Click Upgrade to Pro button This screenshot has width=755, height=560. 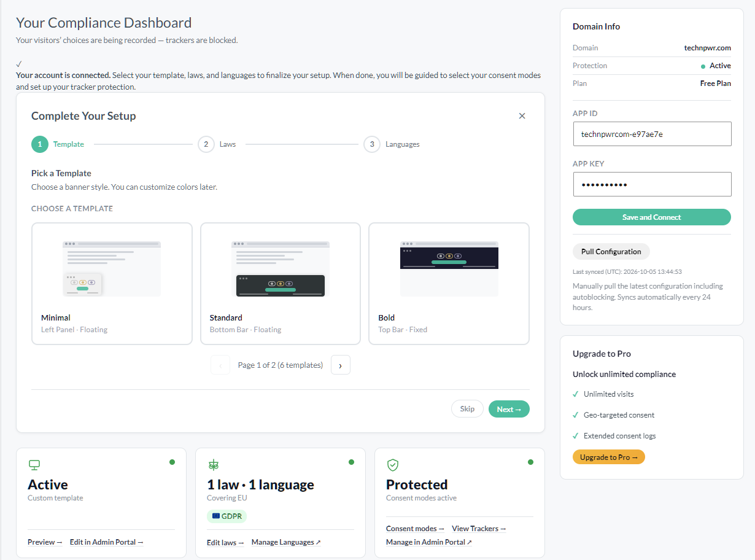609,457
